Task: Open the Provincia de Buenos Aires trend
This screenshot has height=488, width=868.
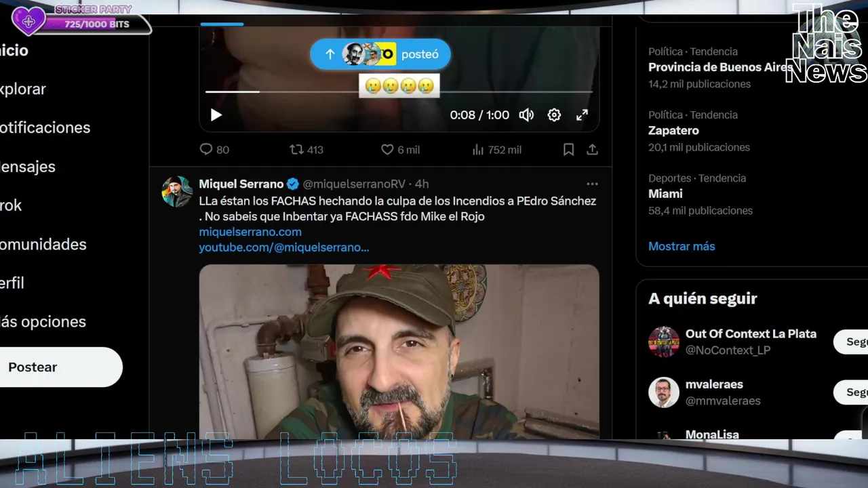Action: (x=720, y=67)
